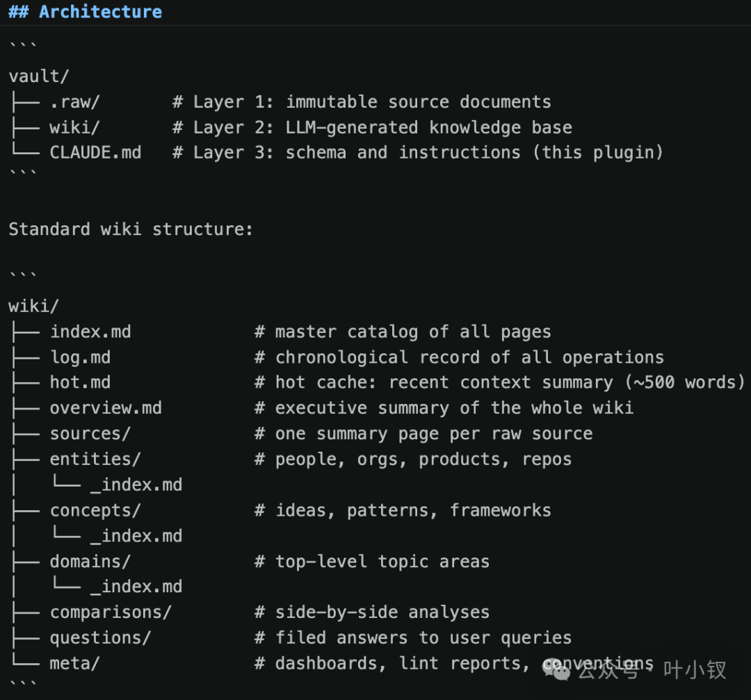Click the "wiki/" root of the second tree
This screenshot has width=751, height=700.
33,306
